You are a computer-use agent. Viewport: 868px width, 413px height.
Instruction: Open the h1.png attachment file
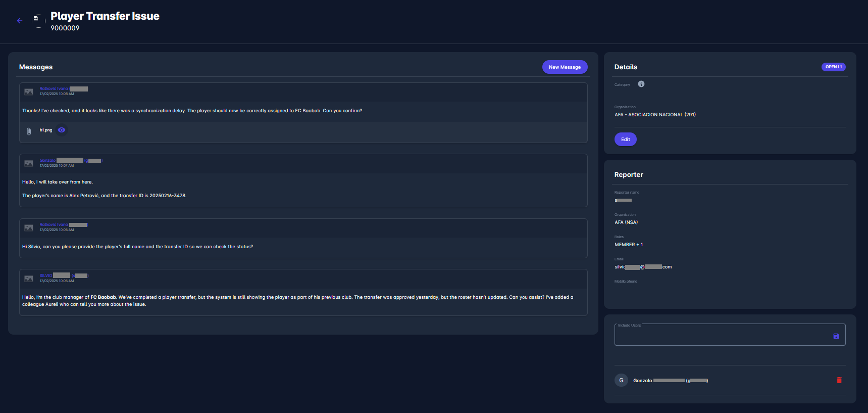(46, 130)
